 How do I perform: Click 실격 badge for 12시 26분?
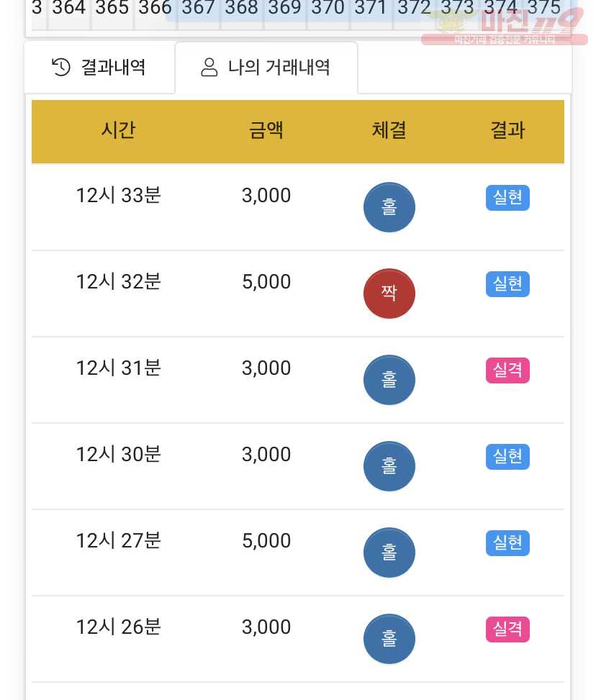click(507, 629)
